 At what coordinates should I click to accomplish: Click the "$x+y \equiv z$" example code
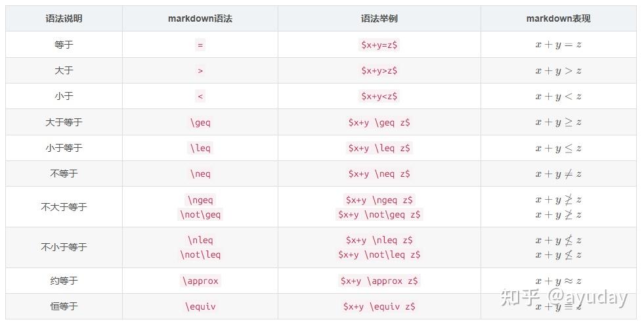(379, 306)
